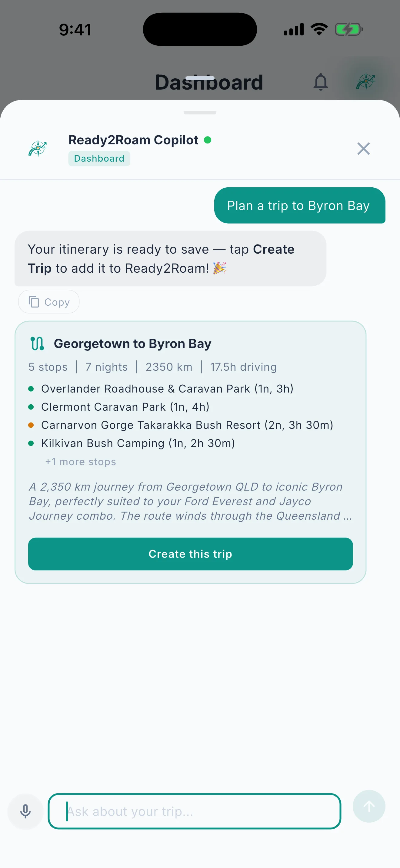
Task: Focus the Ask about your trip field
Action: click(194, 811)
